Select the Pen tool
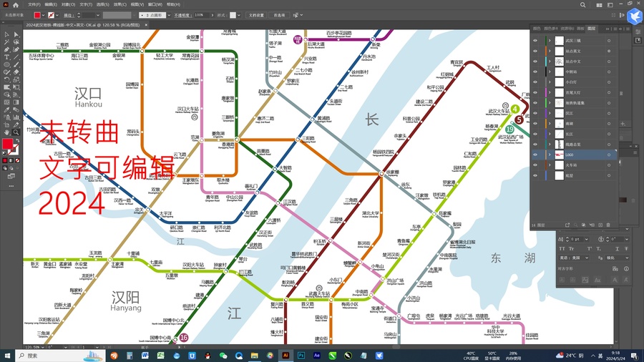This screenshot has width=644, height=362. coord(7,49)
